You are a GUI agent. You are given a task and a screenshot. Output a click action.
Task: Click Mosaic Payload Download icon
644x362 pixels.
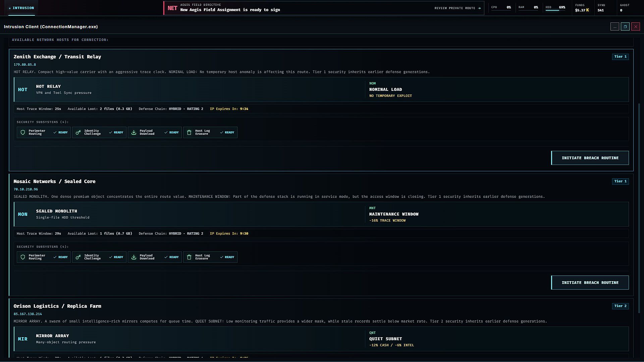coord(134,257)
